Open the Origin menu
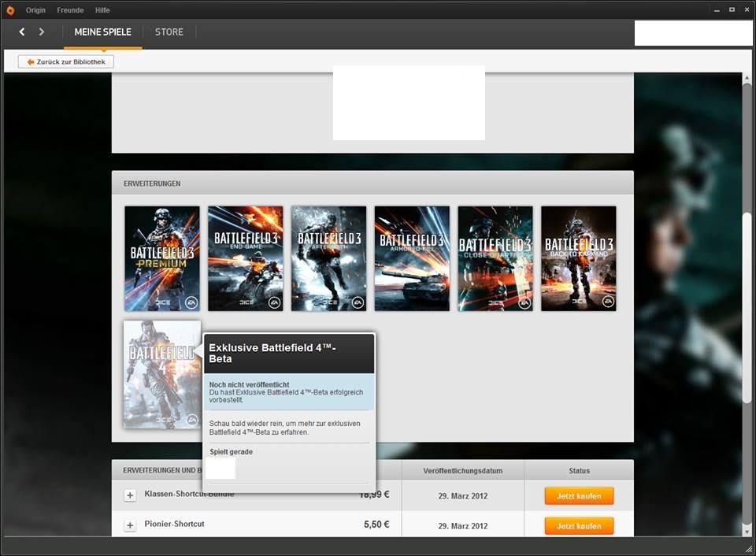The width and height of the screenshot is (756, 556). point(35,10)
